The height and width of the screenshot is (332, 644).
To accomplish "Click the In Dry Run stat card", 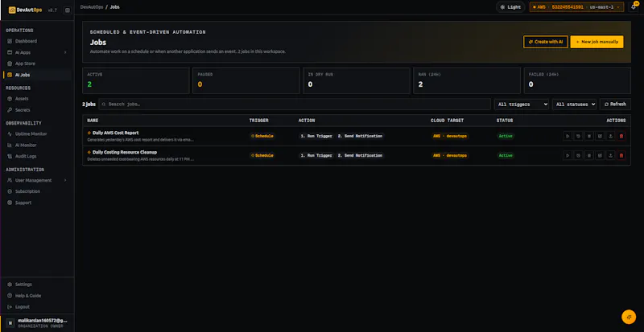I will coord(357,80).
